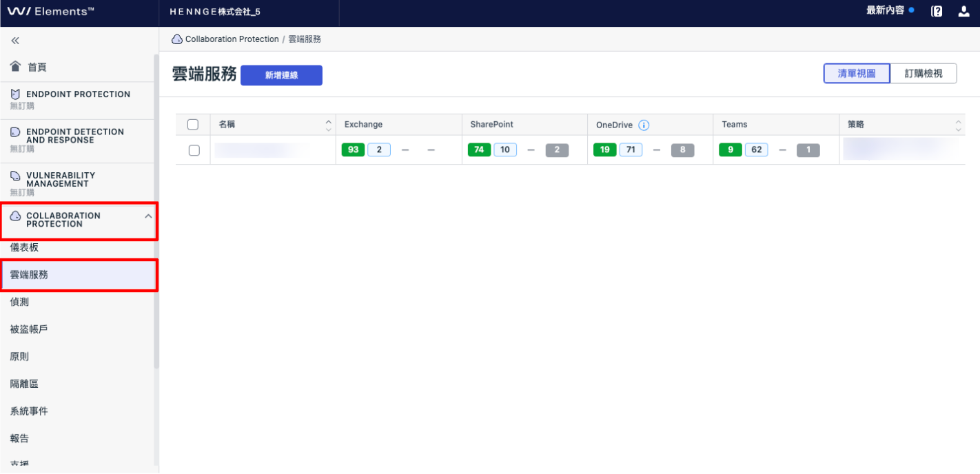
Task: Click OneDrive green badge 19
Action: 604,150
